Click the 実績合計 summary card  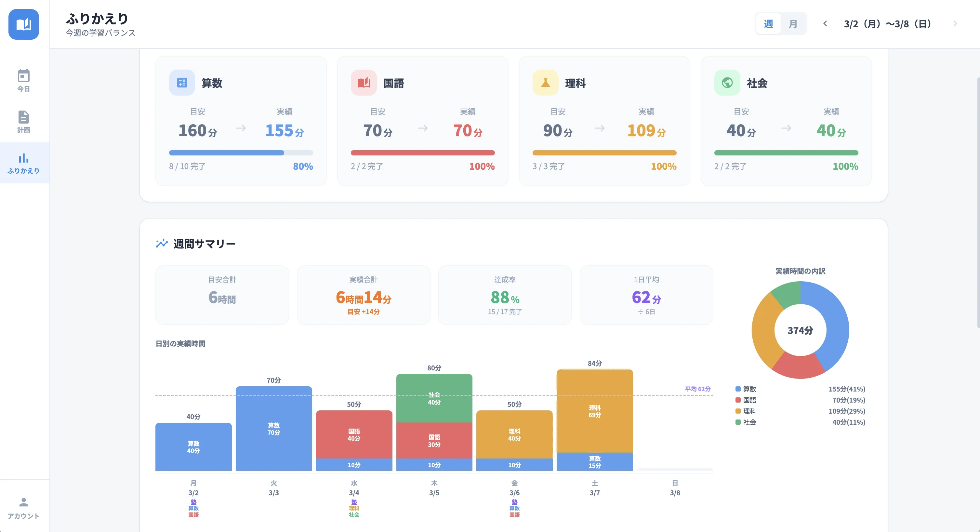tap(363, 295)
